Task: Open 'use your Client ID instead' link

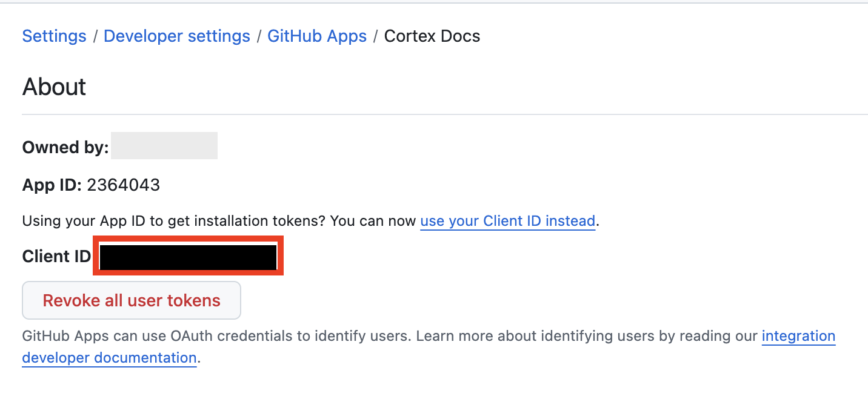Action: point(507,221)
